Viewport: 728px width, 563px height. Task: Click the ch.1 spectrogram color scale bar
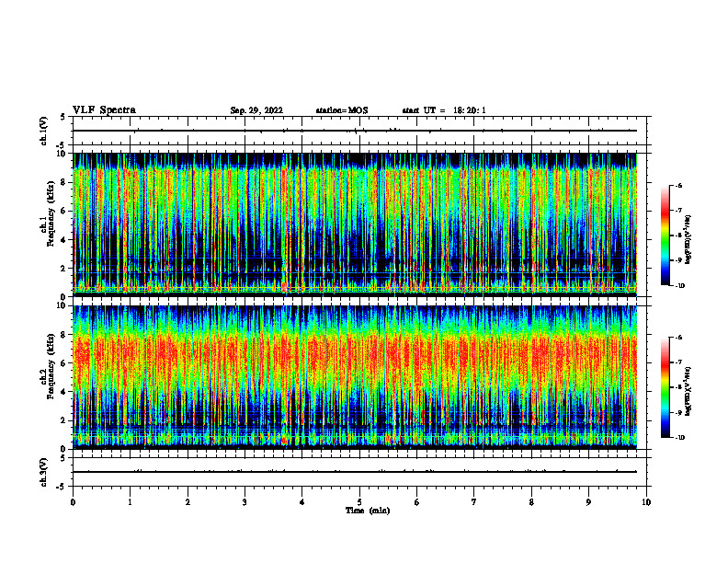(x=665, y=236)
